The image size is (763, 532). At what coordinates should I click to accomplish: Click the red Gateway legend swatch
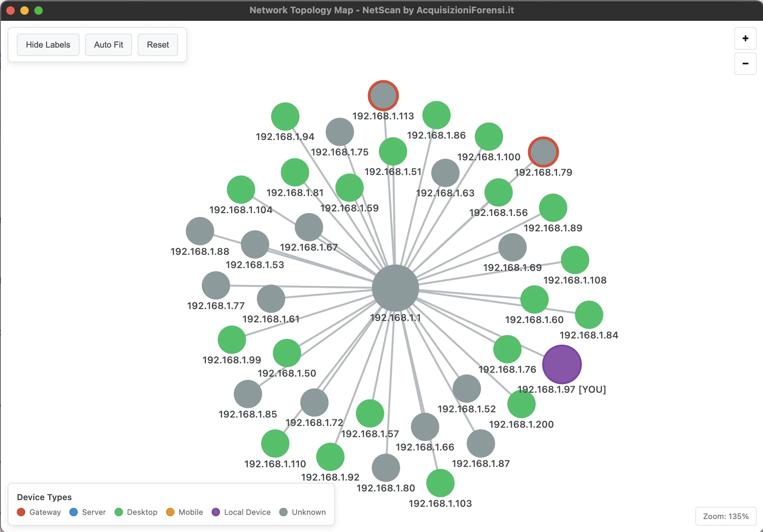coord(21,512)
